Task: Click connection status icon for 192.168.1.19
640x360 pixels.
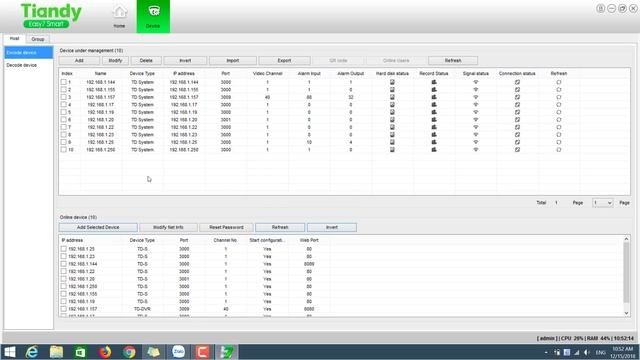Action: 517,112
